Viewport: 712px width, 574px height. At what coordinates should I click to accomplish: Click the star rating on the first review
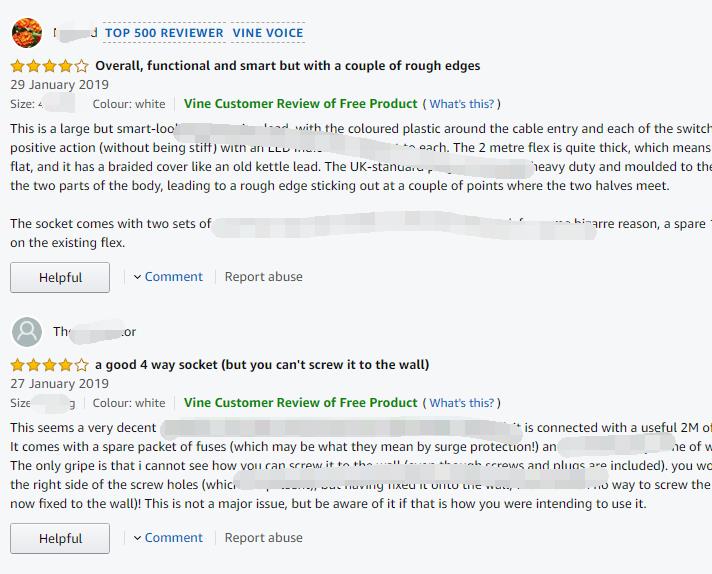tap(49, 66)
